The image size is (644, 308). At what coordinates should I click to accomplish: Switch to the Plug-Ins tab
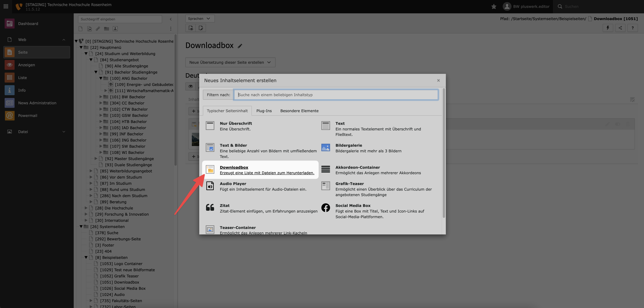click(264, 111)
